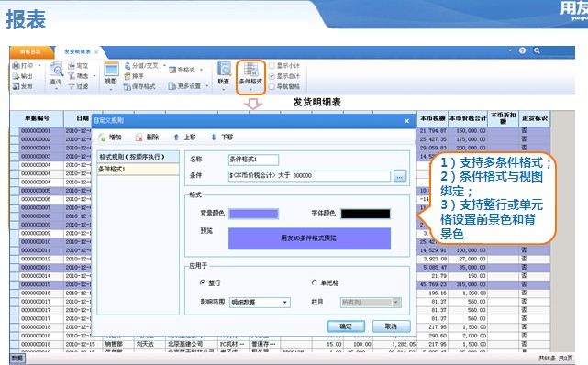Click the 确定 button

346,326
